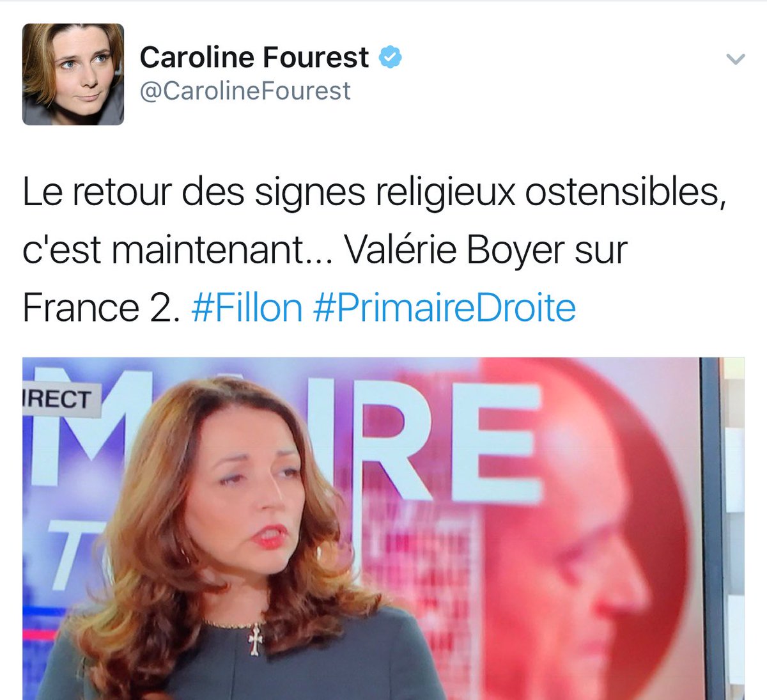Click the cross pendant in the photo
Screen dimensions: 767x700
256,639
